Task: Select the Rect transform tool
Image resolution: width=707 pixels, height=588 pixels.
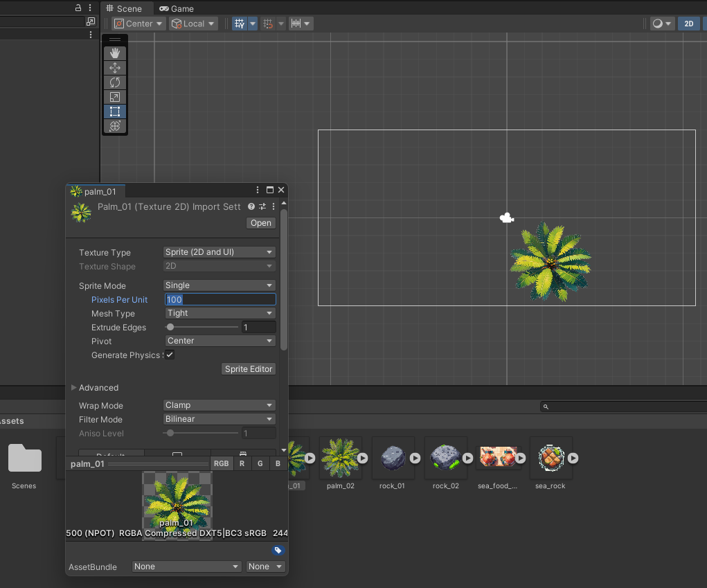Action: (115, 112)
